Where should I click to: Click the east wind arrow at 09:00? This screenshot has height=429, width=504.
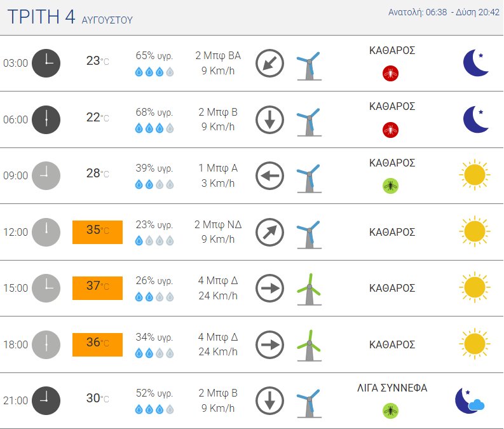(x=269, y=176)
